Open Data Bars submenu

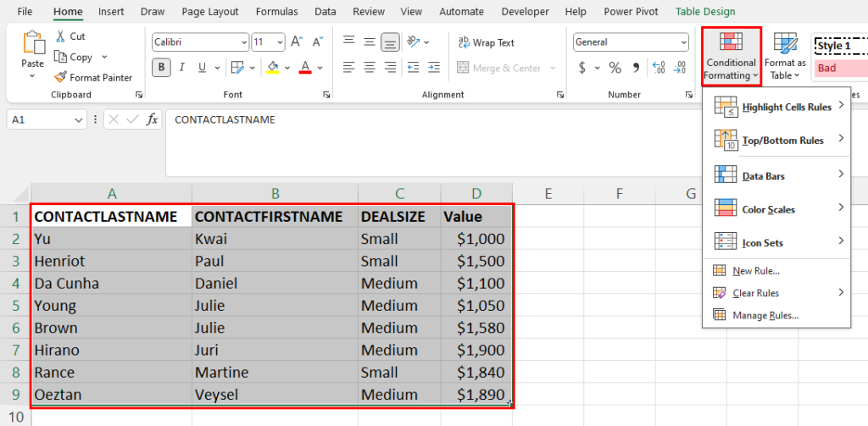(776, 176)
